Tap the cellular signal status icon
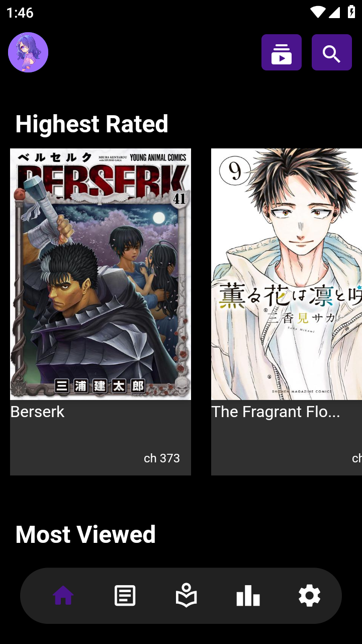This screenshot has width=362, height=644. pos(335,12)
